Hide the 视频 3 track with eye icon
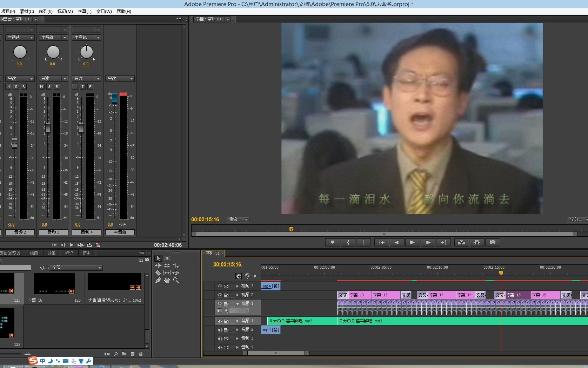The image size is (588, 368). pyautogui.click(x=220, y=286)
